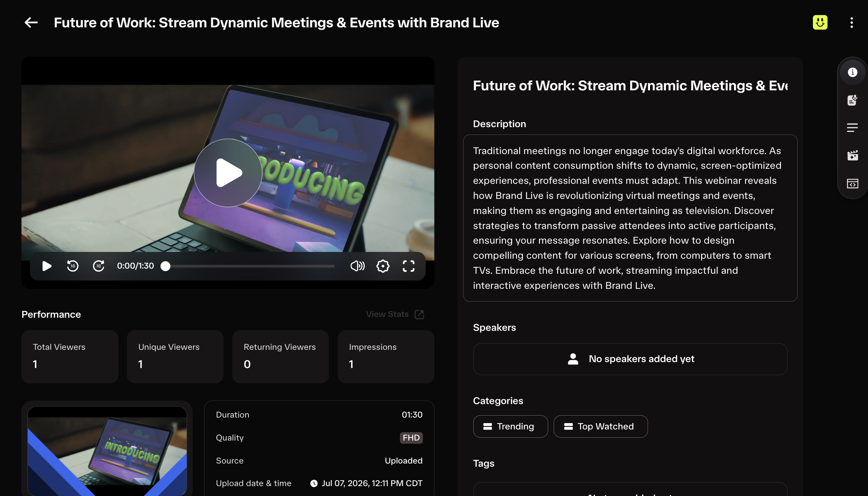868x496 pixels.
Task: Click the person icon in Speakers box
Action: 573,359
